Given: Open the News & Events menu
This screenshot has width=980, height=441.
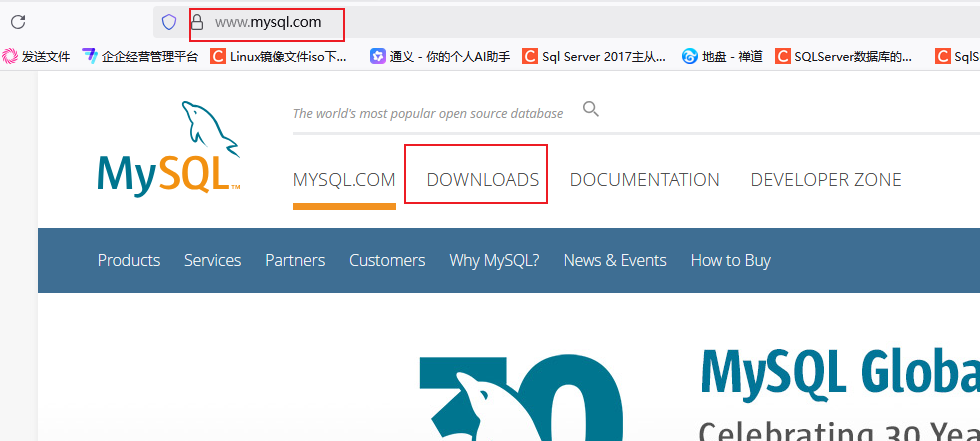Looking at the screenshot, I should 615,260.
